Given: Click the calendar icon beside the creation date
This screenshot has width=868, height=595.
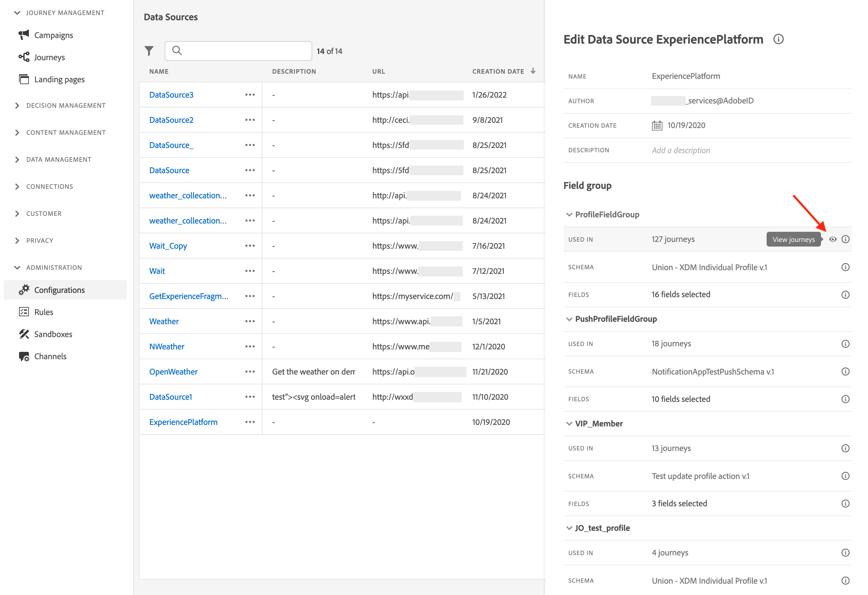Looking at the screenshot, I should pyautogui.click(x=657, y=126).
